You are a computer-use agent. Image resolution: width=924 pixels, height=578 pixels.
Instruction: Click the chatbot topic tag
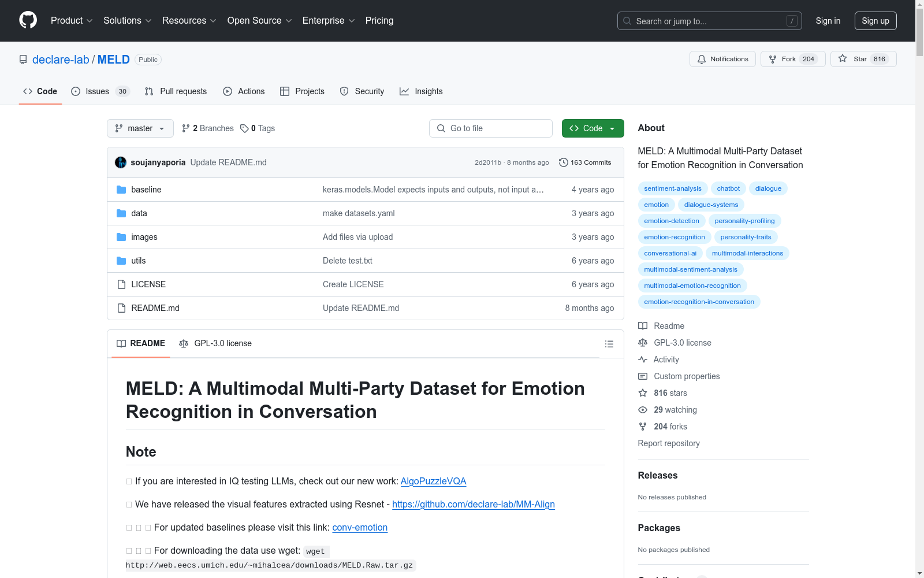728,188
